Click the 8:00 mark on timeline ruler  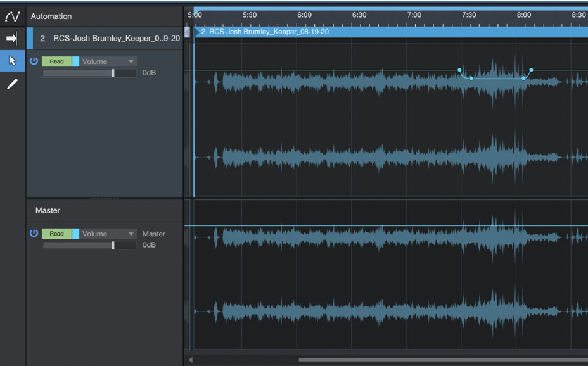click(x=524, y=15)
